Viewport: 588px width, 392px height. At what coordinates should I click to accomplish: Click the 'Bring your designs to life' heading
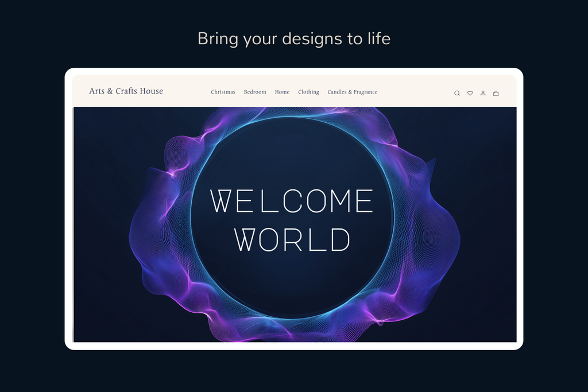294,39
